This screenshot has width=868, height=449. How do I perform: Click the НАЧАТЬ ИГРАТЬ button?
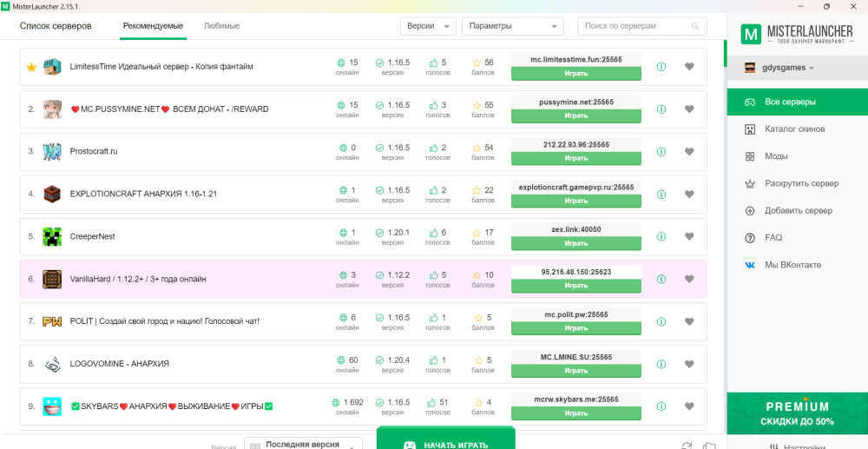pos(445,439)
